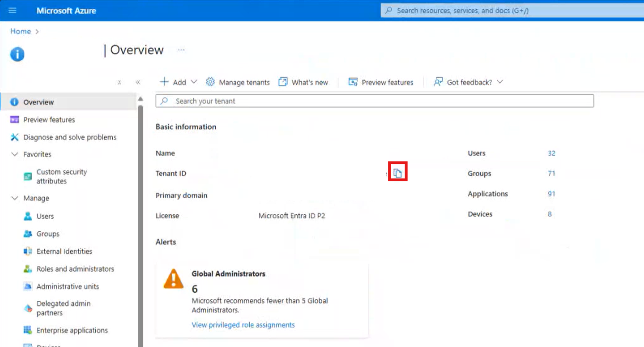Image resolution: width=644 pixels, height=347 pixels.
Task: Click the Microsoft Entra ID P2 license text
Action: (x=292, y=216)
